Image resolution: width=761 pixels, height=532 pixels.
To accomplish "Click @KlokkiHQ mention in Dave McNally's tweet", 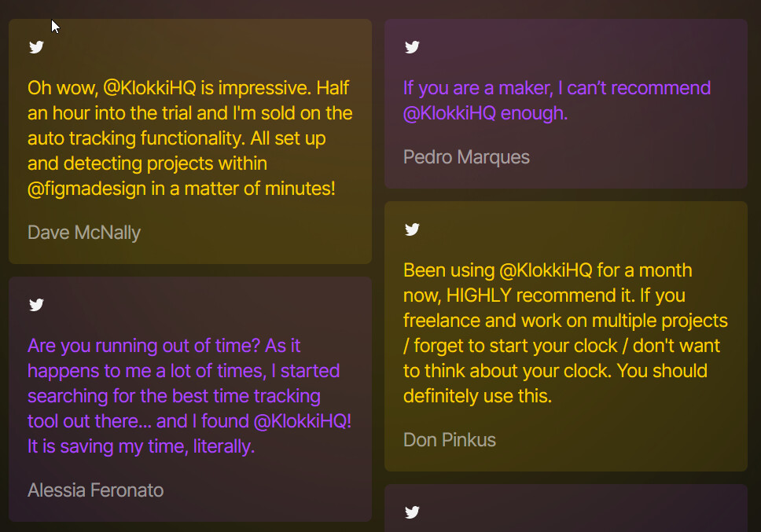I will (149, 88).
